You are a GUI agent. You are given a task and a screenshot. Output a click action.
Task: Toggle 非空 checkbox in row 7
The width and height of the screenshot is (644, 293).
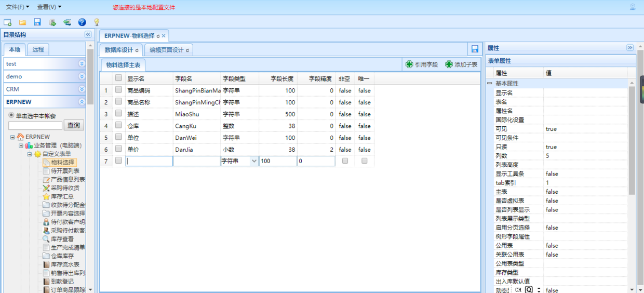pos(345,161)
